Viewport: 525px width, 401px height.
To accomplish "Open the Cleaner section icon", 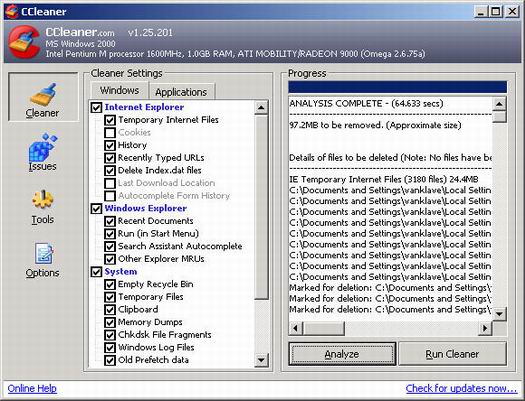I will (x=43, y=97).
